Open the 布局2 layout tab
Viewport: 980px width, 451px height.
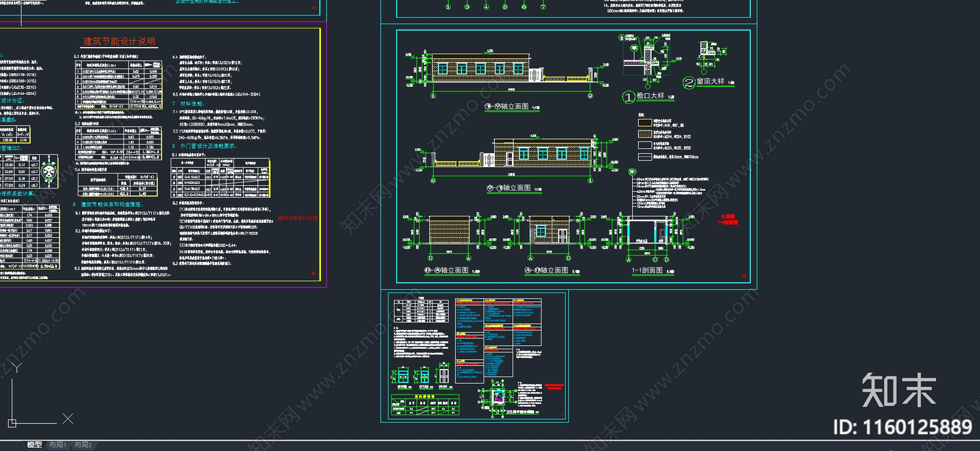click(x=83, y=445)
